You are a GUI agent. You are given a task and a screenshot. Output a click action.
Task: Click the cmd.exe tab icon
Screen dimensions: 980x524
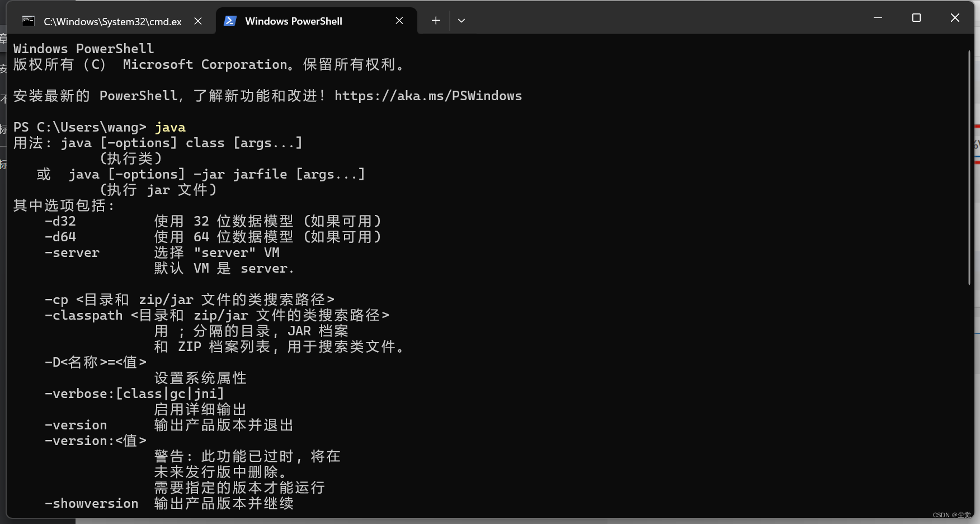27,21
